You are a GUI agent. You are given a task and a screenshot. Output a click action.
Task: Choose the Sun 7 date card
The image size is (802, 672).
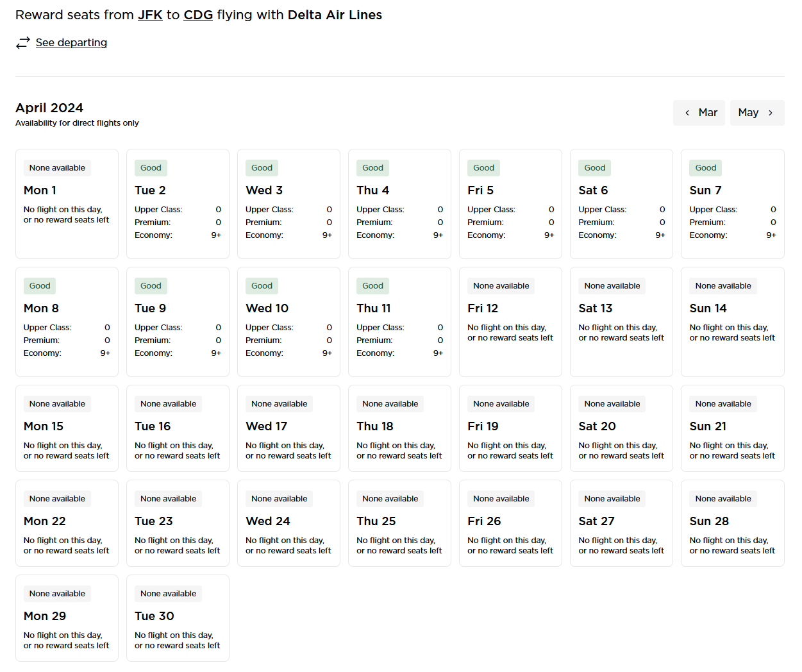click(x=732, y=204)
